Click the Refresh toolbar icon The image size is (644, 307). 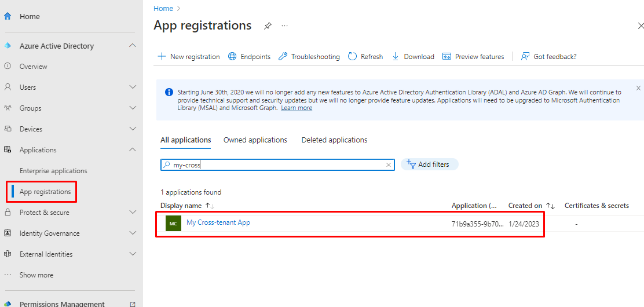pyautogui.click(x=352, y=57)
